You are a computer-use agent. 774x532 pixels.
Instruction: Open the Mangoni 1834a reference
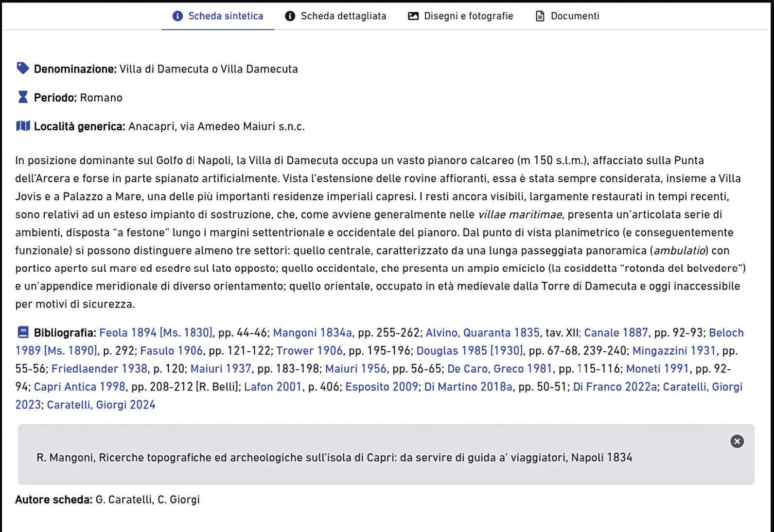312,333
